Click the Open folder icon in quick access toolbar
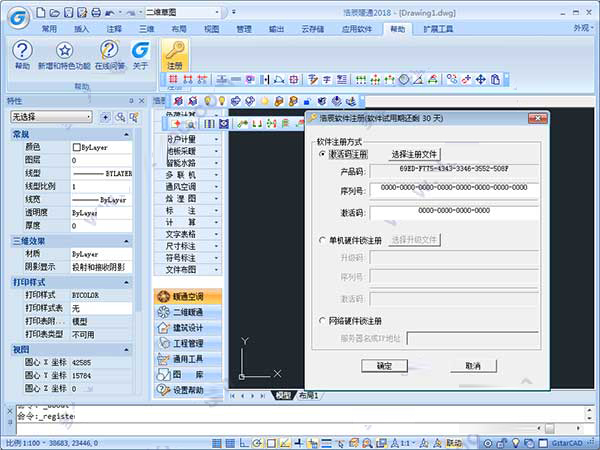 tap(54, 13)
